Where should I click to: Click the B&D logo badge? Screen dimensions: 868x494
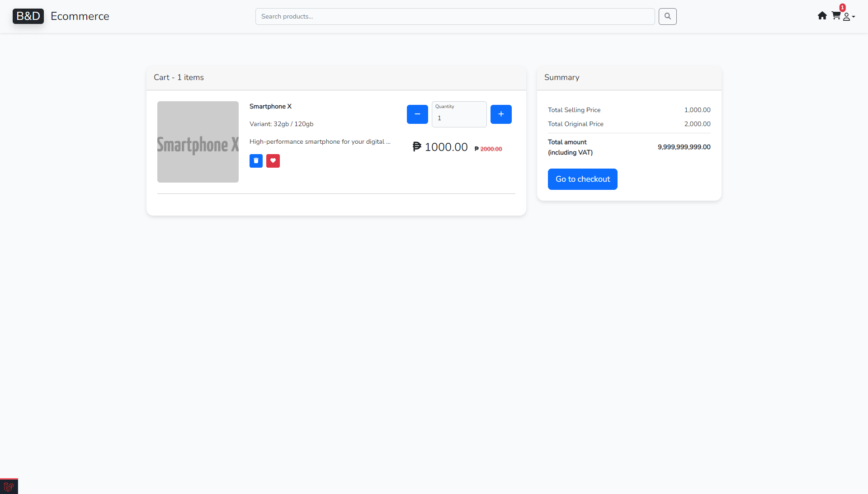coord(28,16)
